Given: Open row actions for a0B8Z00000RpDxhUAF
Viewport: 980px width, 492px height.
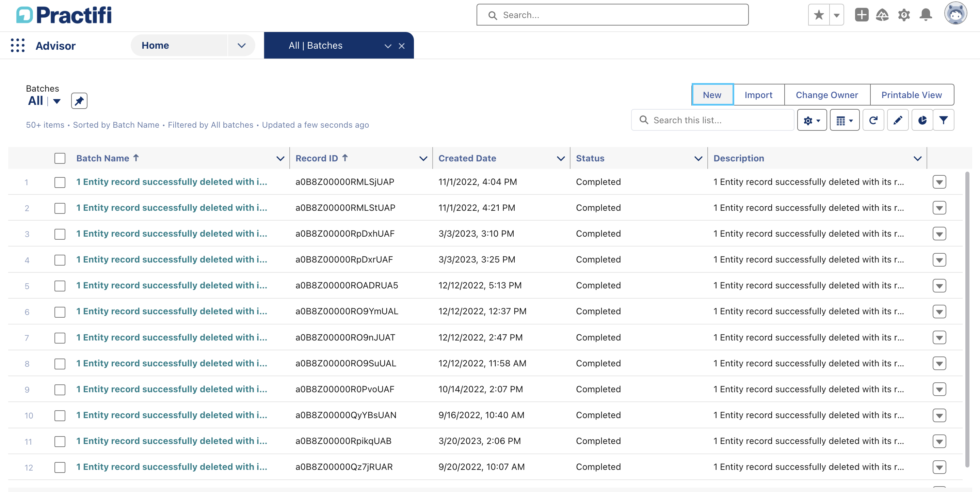Looking at the screenshot, I should (939, 234).
